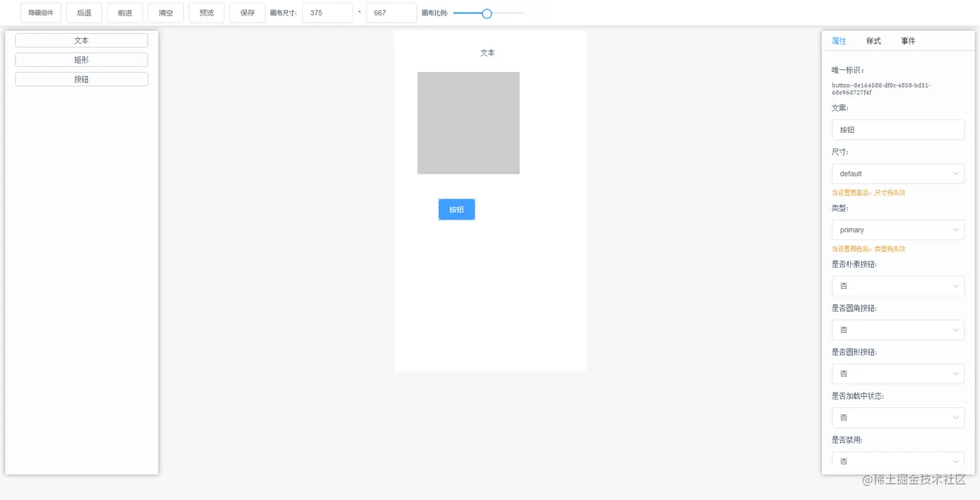Add a 文本 component from the left panel
980x500 pixels.
82,40
